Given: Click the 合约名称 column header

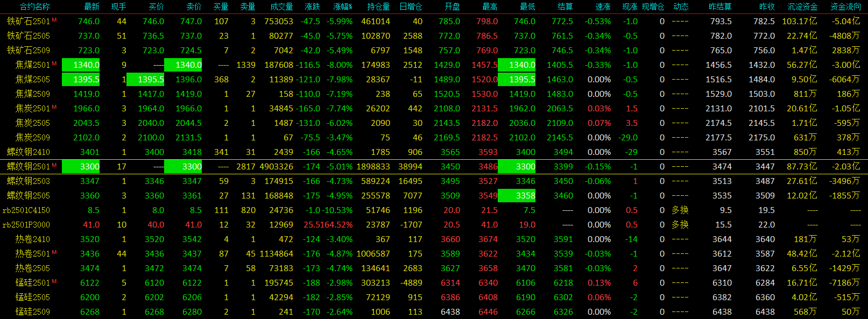Looking at the screenshot, I should [35, 6].
